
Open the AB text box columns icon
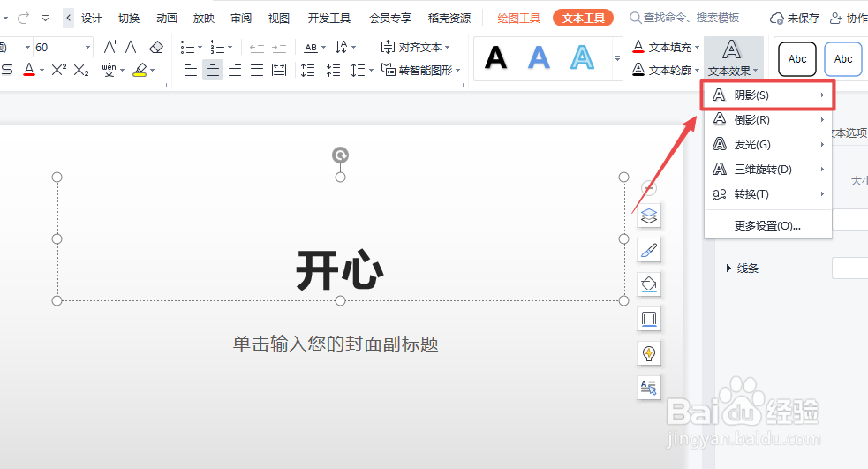pos(311,47)
